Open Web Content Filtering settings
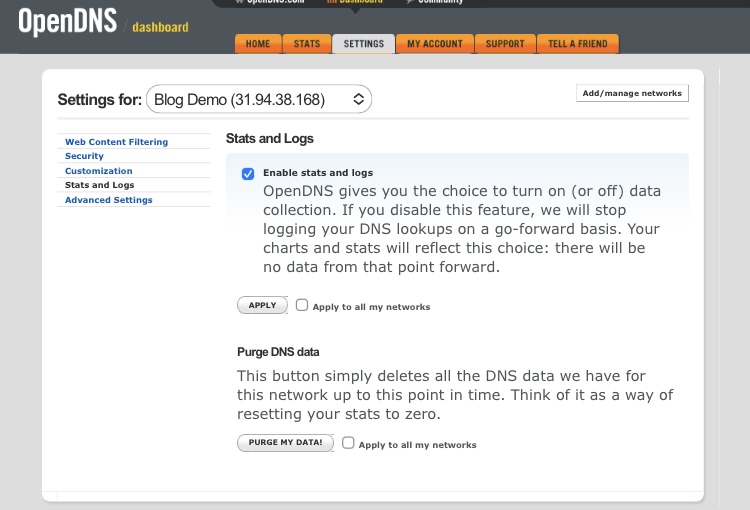Screen dimensions: 750x510 point(116,142)
